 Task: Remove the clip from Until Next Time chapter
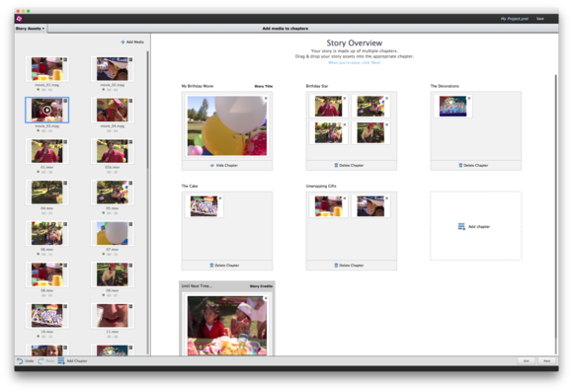coord(266,298)
